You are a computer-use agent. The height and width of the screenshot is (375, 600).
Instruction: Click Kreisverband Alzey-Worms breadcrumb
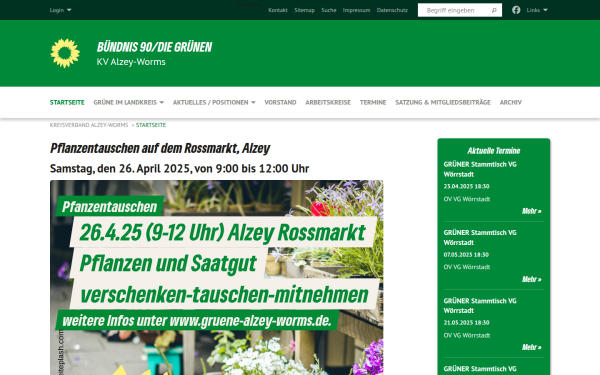(x=89, y=125)
